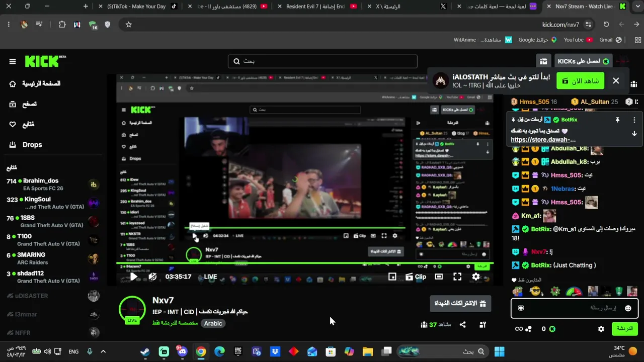Viewport: 644px width, 362px height.
Task: Open the gifted subscriptions button
Action: (460, 304)
